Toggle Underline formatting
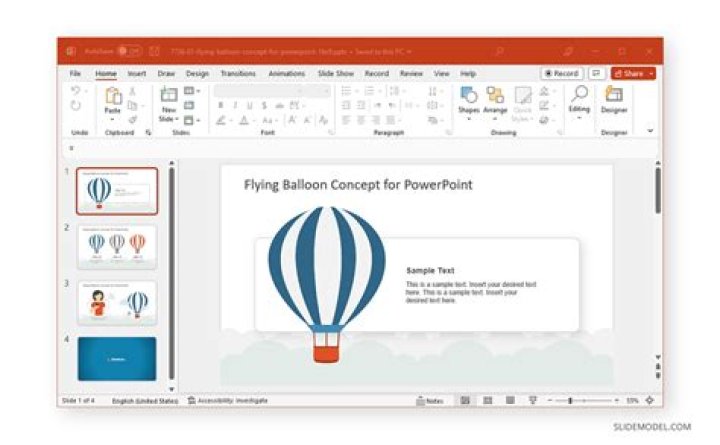 [250, 106]
